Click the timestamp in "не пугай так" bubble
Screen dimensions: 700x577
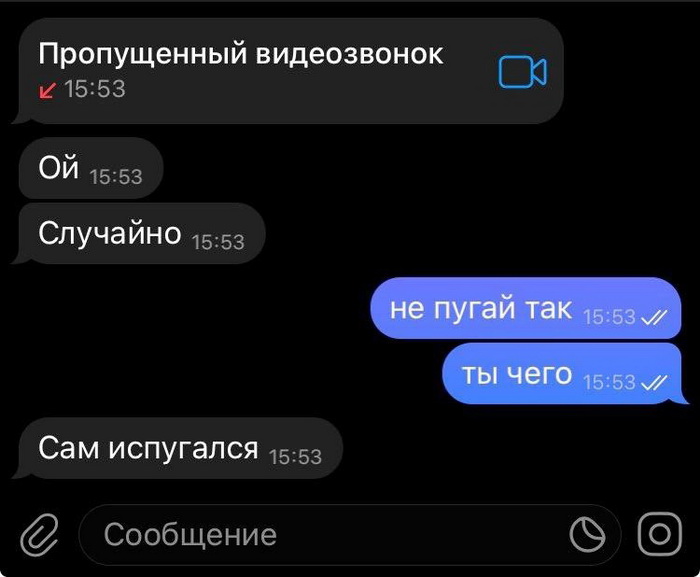pyautogui.click(x=609, y=318)
